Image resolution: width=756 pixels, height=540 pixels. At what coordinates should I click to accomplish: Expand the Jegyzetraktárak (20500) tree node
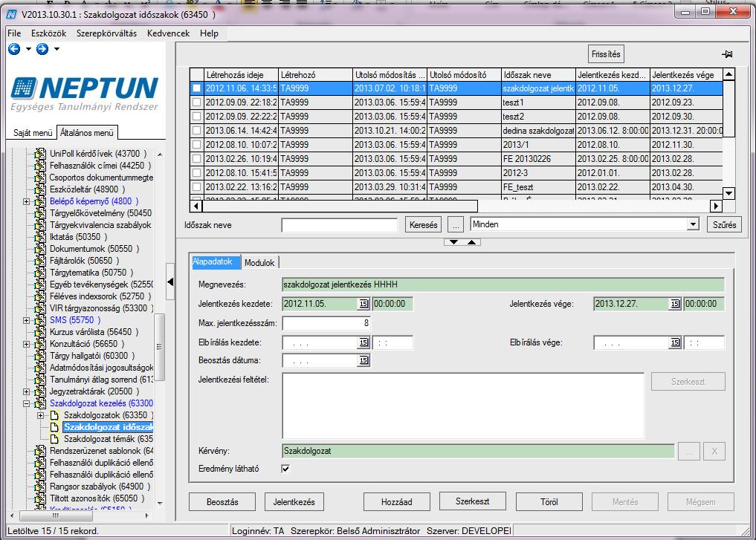pyautogui.click(x=27, y=391)
